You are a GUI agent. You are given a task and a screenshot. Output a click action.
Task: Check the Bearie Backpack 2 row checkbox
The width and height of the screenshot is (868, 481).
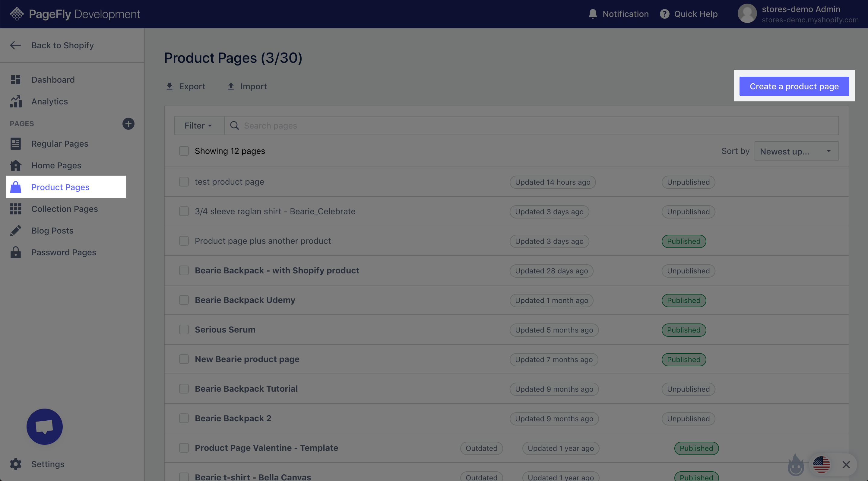click(x=184, y=418)
